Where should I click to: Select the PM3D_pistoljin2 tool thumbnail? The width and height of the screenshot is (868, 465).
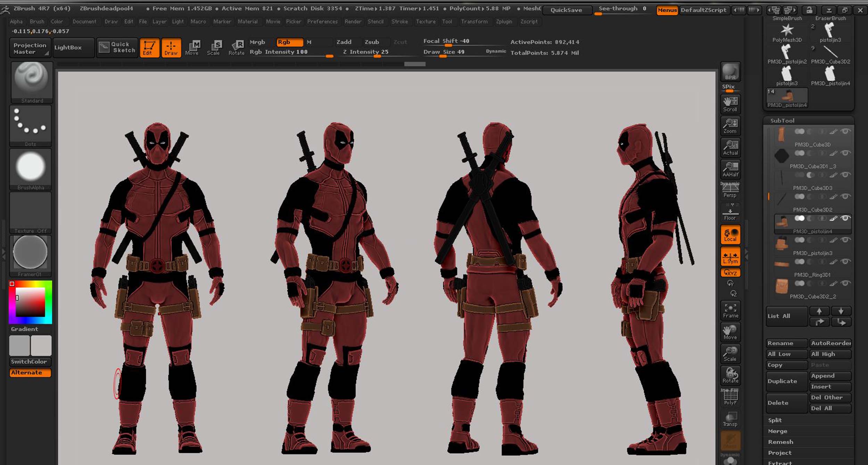pyautogui.click(x=787, y=55)
